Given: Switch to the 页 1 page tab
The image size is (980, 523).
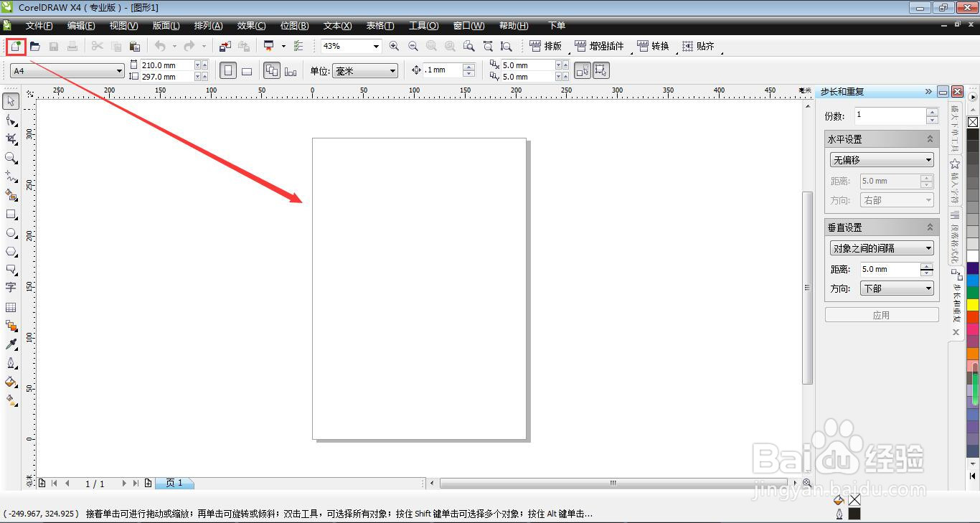Looking at the screenshot, I should 174,483.
